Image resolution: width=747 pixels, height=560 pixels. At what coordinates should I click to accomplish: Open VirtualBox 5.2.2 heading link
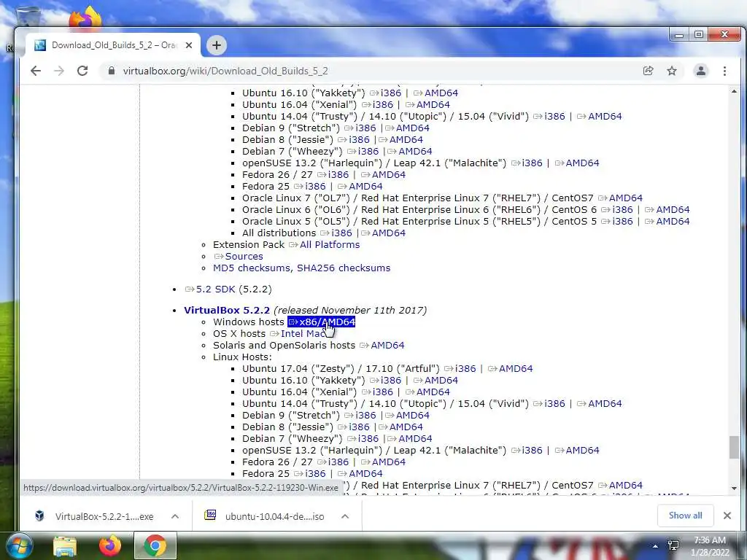tap(227, 310)
